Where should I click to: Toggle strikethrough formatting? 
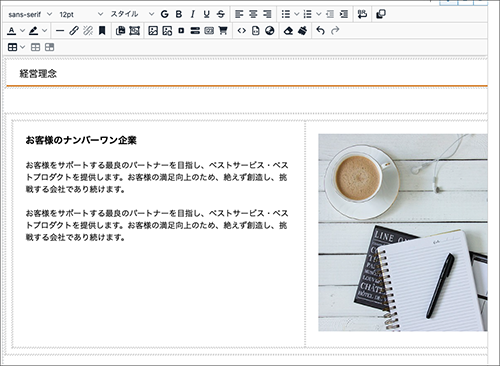[221, 14]
